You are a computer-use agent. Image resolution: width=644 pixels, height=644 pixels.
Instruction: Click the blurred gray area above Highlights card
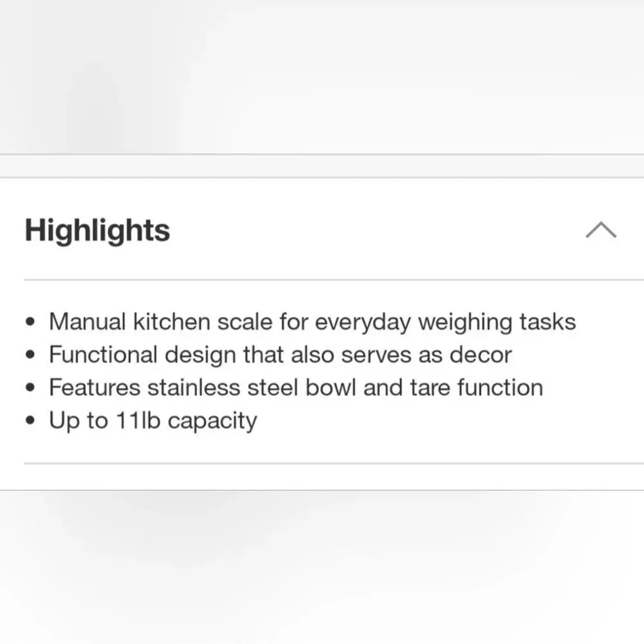coord(322,77)
